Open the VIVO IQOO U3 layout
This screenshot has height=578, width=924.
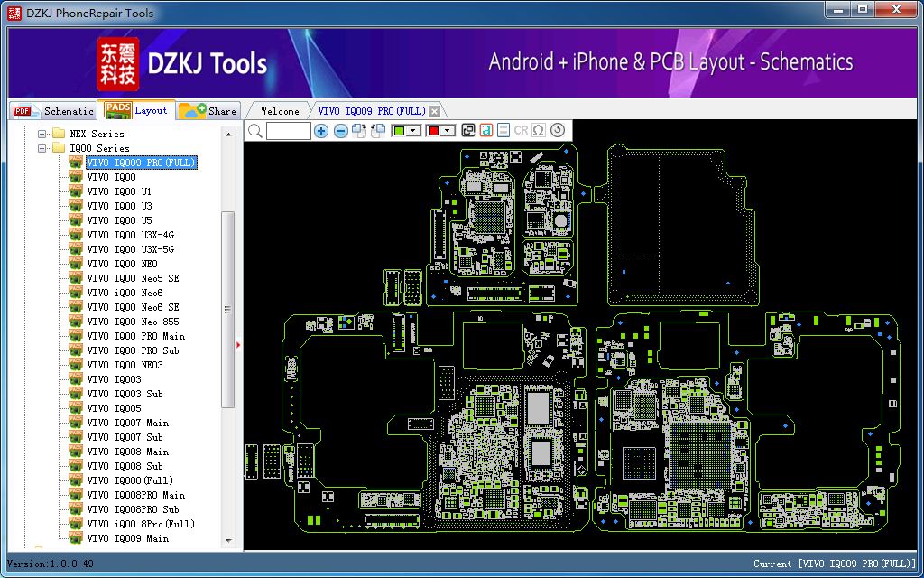pyautogui.click(x=119, y=206)
